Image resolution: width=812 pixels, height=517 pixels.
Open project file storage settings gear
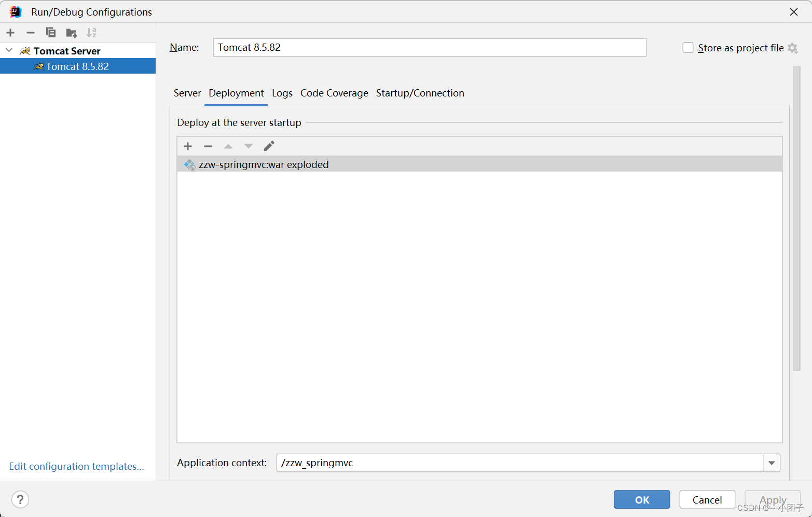793,48
